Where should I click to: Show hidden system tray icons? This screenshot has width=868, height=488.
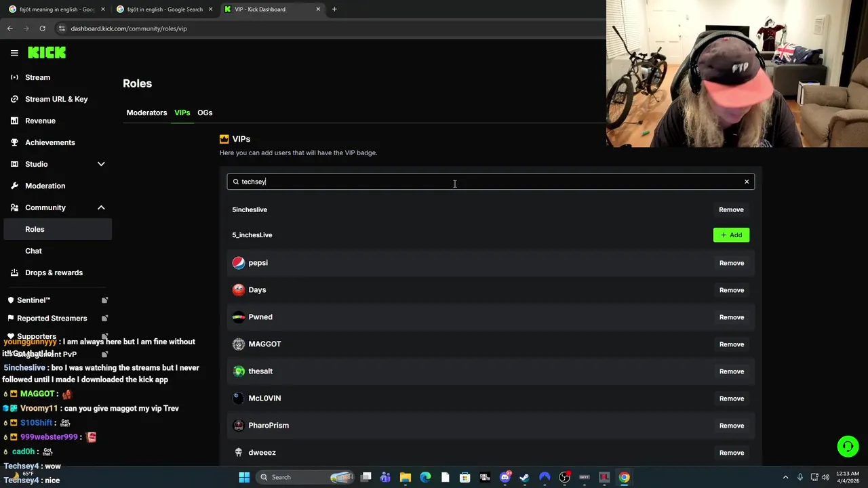(x=785, y=477)
